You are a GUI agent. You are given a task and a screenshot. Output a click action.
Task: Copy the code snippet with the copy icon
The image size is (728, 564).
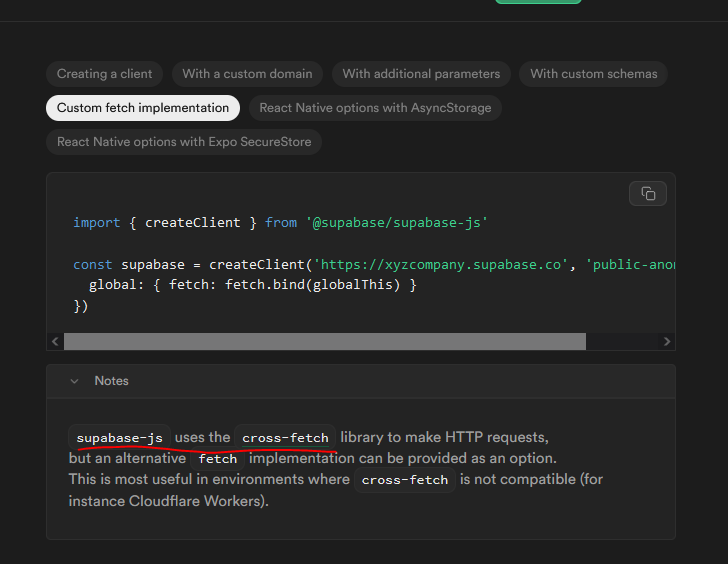pos(648,193)
